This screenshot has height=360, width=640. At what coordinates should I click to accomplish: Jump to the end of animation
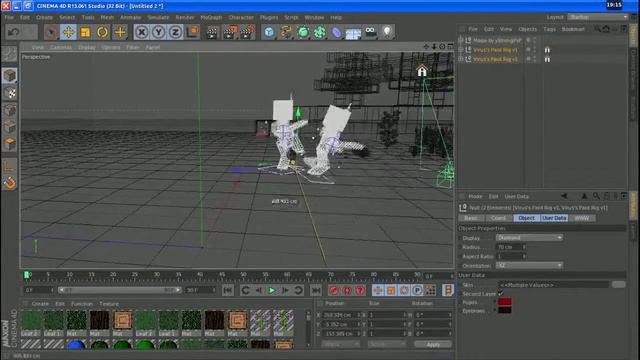316,290
